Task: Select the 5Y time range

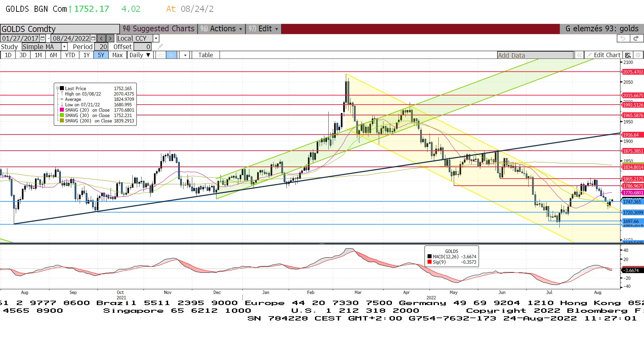Action: (x=101, y=55)
